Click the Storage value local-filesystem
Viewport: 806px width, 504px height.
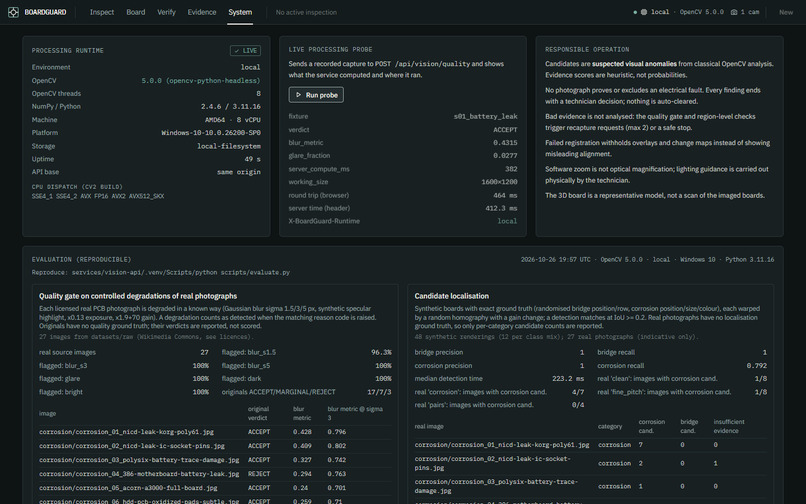coord(229,146)
